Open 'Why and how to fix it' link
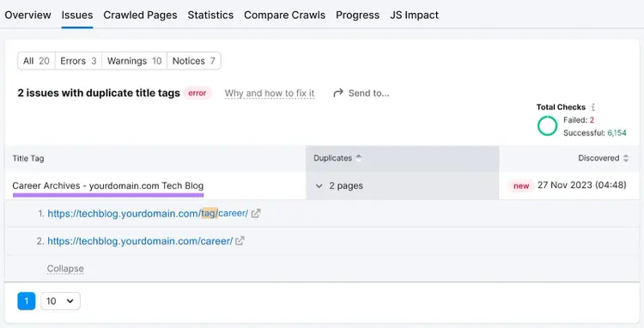The image size is (644, 328). point(270,94)
